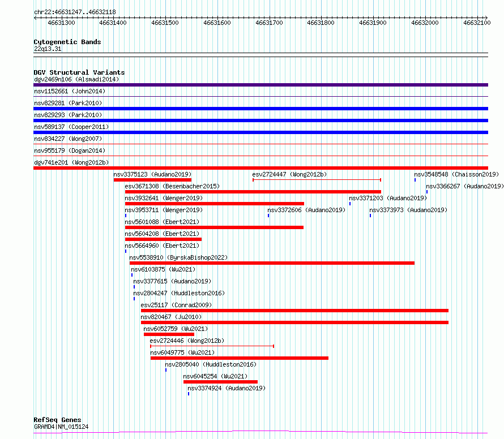
Task: Open nsv3932641 (Wenger2019) label
Action: pyautogui.click(x=164, y=198)
